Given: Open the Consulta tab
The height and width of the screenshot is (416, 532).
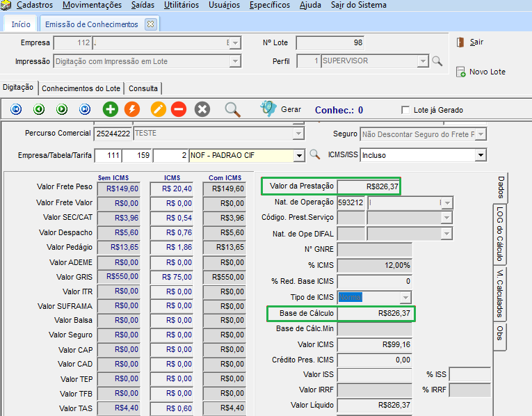Looking at the screenshot, I should pos(143,88).
